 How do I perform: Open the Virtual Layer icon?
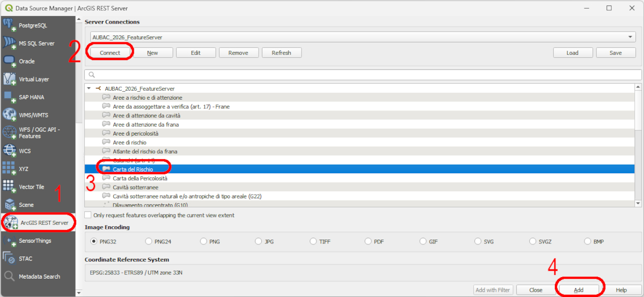point(10,79)
